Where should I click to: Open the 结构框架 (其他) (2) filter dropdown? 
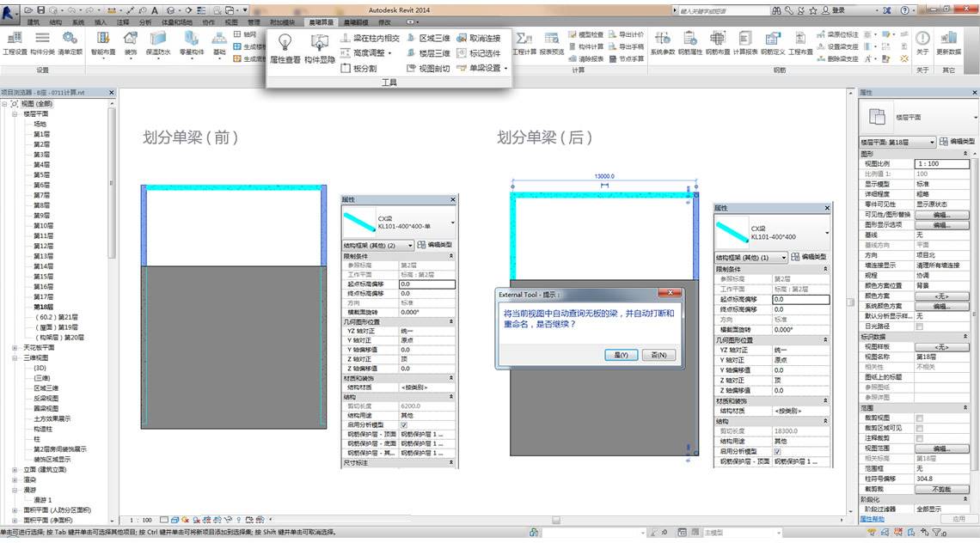(x=377, y=245)
